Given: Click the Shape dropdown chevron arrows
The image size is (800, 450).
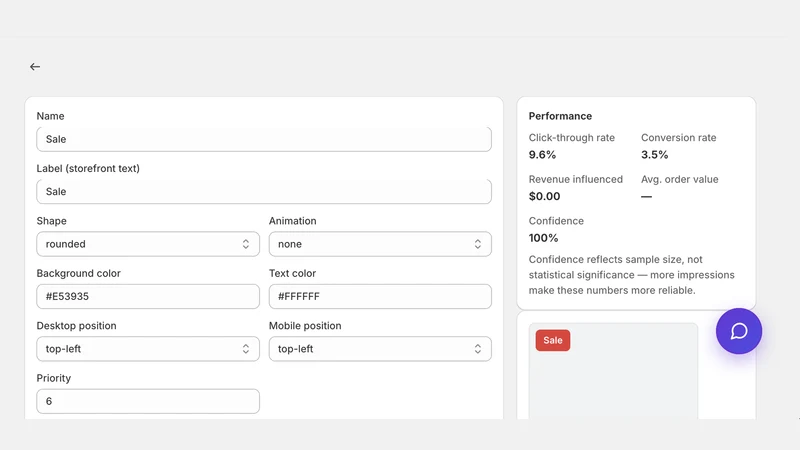Looking at the screenshot, I should (x=245, y=244).
